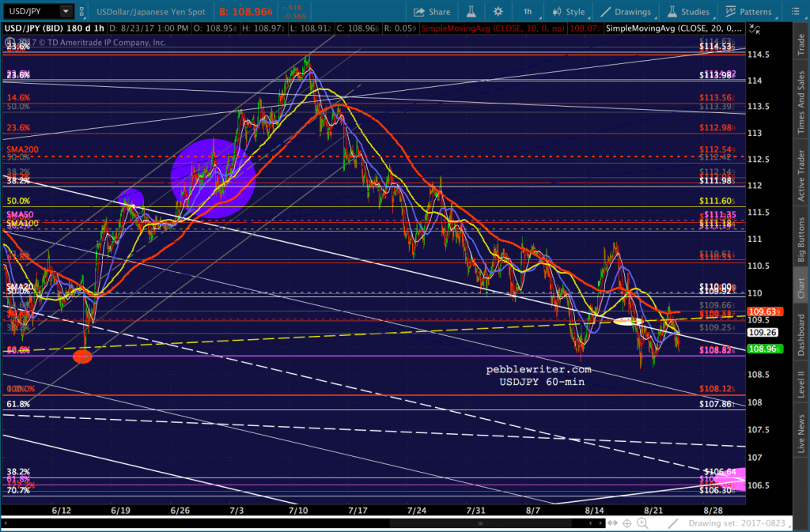
Task: Open the Level II side tab
Action: (x=801, y=384)
